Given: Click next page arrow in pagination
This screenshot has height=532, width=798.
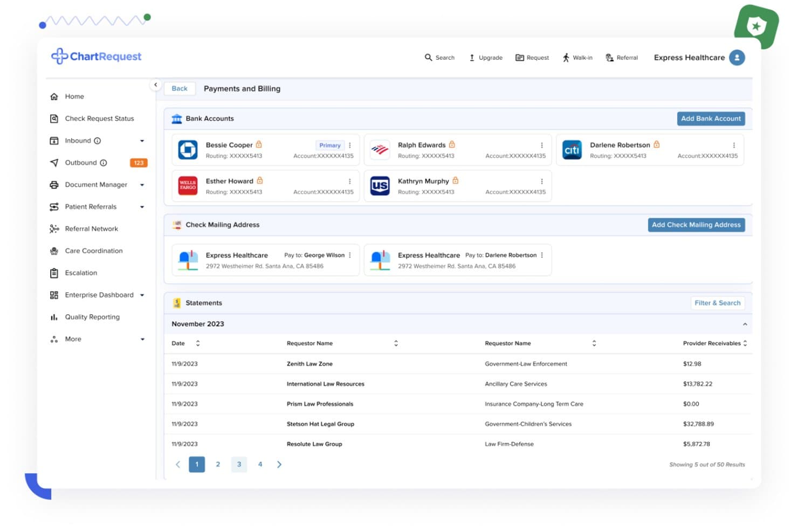Looking at the screenshot, I should click(279, 465).
